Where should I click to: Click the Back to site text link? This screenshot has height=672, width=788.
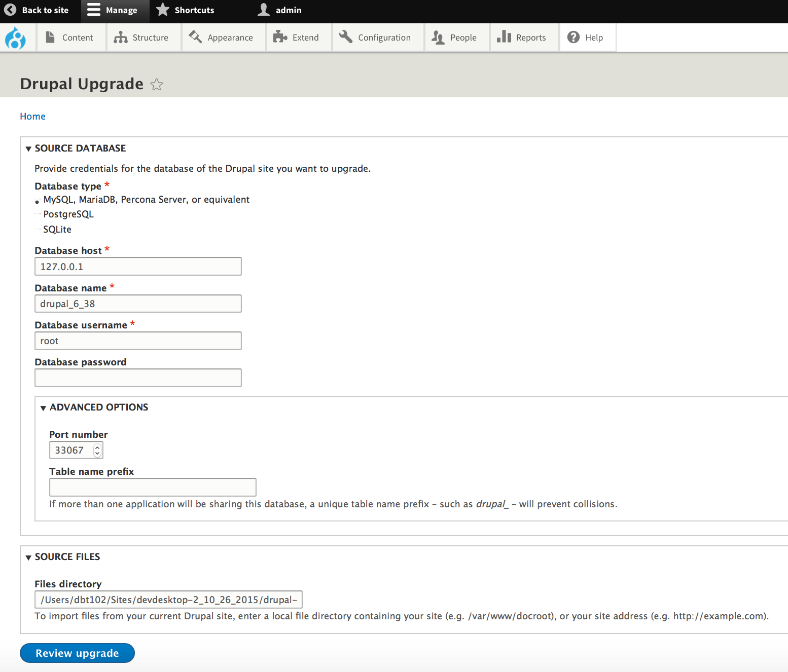click(x=45, y=10)
